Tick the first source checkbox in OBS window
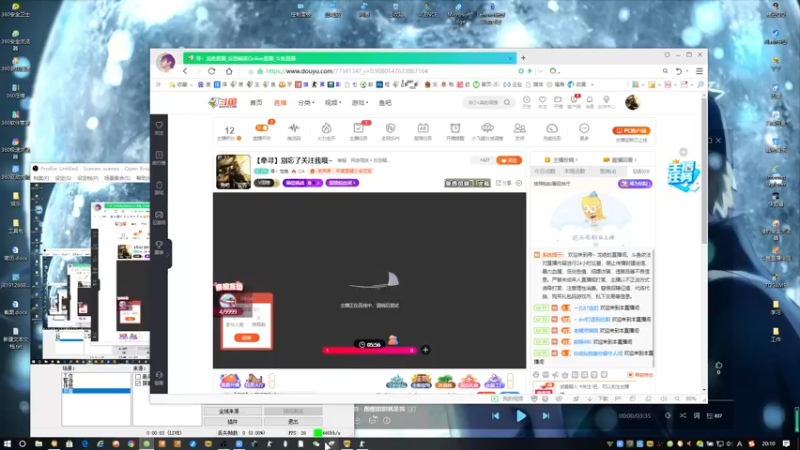This screenshot has width=800, height=450. coord(138,377)
